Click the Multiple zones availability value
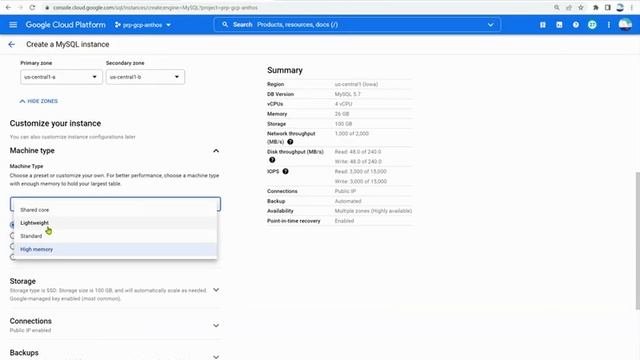 click(x=373, y=211)
